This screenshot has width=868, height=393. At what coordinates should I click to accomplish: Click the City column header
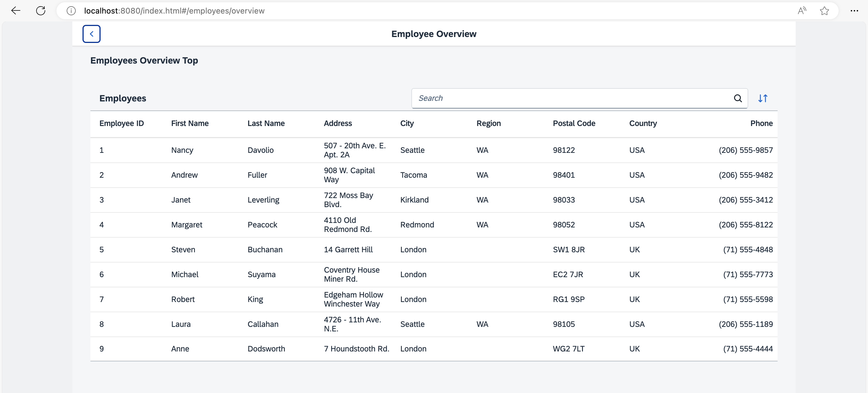[407, 123]
